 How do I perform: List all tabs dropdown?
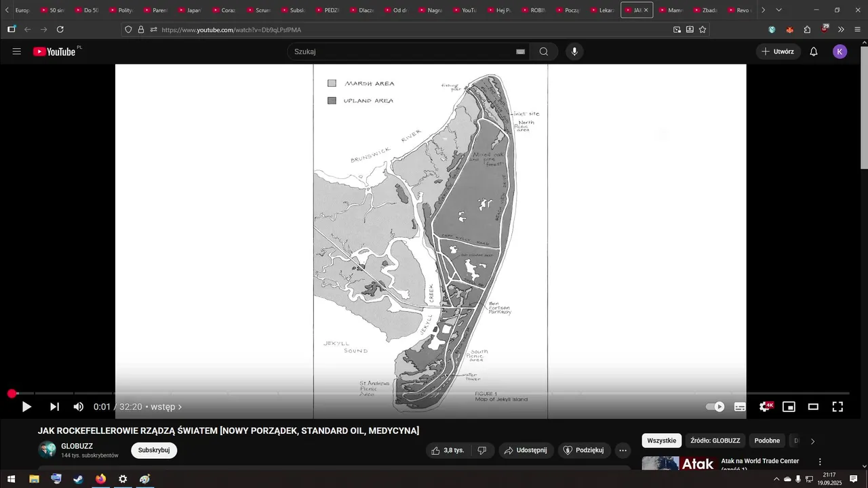778,10
